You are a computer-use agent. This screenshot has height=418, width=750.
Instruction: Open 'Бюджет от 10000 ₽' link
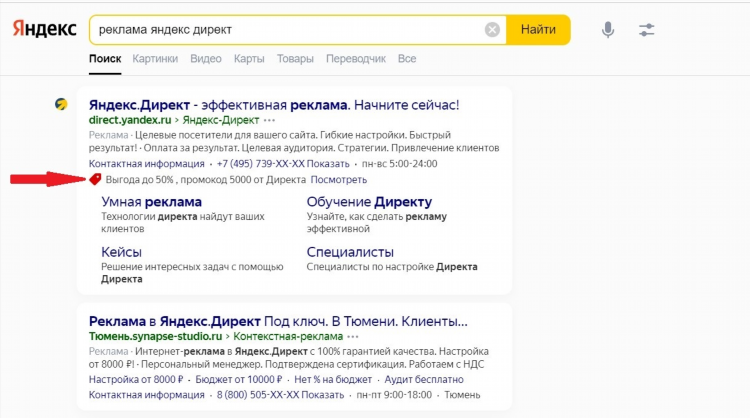(x=239, y=380)
